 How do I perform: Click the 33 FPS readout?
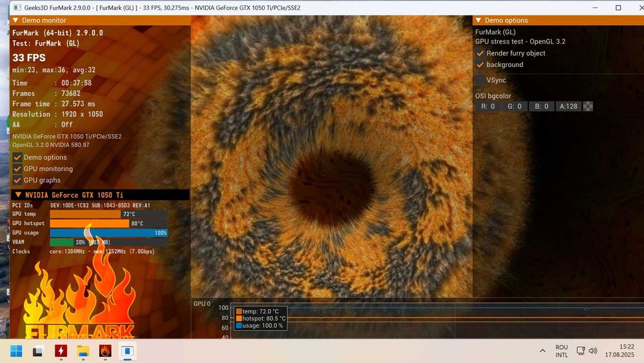coord(29,57)
